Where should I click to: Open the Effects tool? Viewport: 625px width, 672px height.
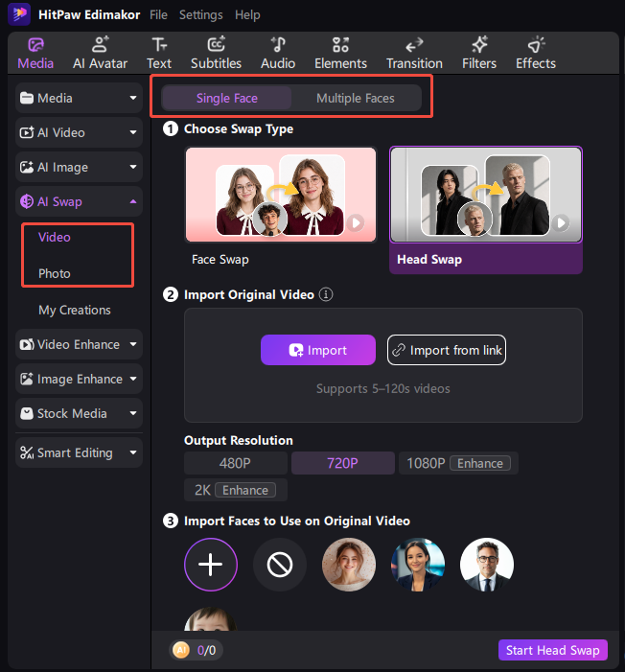click(x=536, y=54)
